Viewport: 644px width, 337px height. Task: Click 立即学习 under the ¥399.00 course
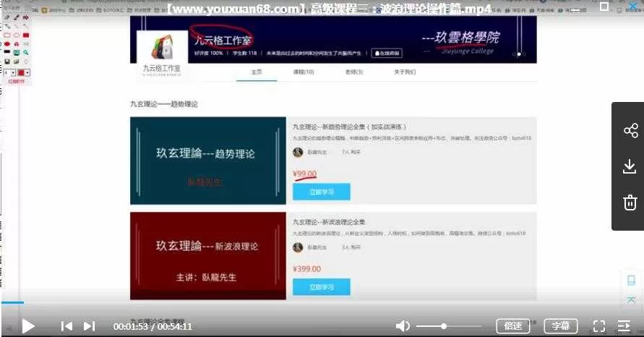[321, 287]
